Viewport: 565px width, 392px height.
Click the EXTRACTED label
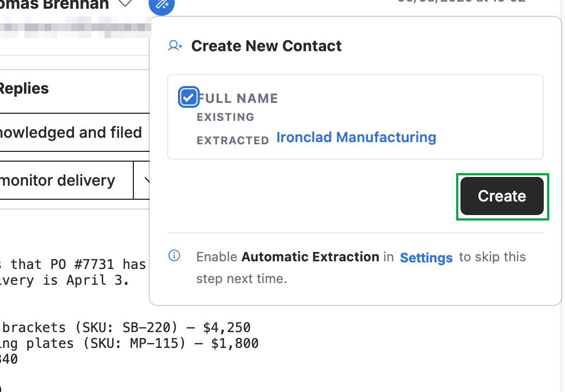233,140
